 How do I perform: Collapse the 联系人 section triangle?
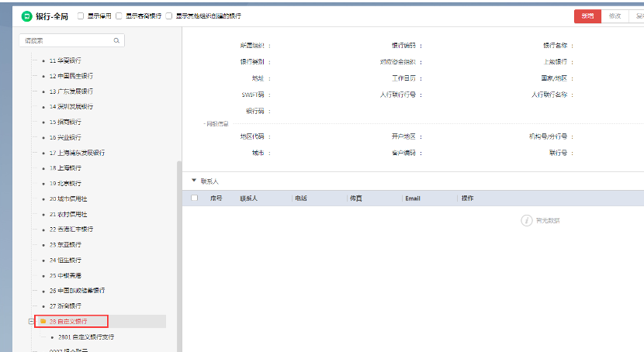point(194,181)
